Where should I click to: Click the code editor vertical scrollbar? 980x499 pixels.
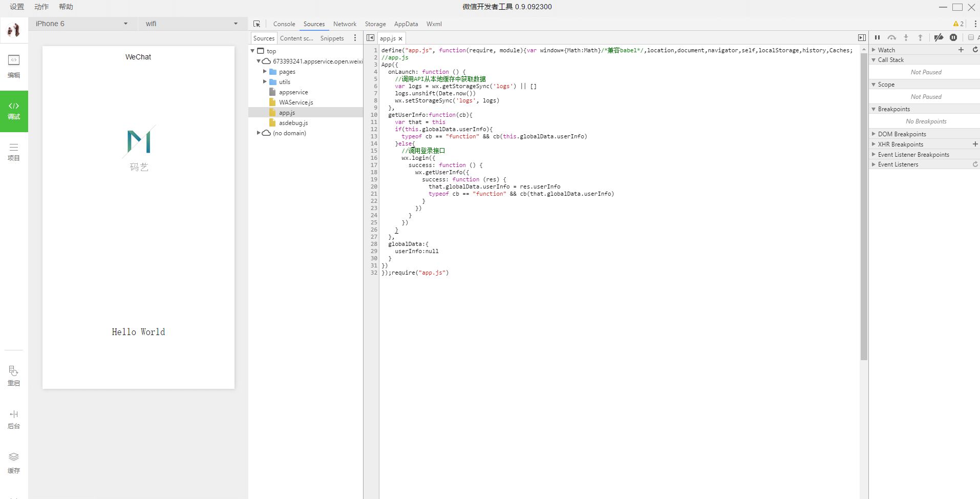tap(864, 205)
